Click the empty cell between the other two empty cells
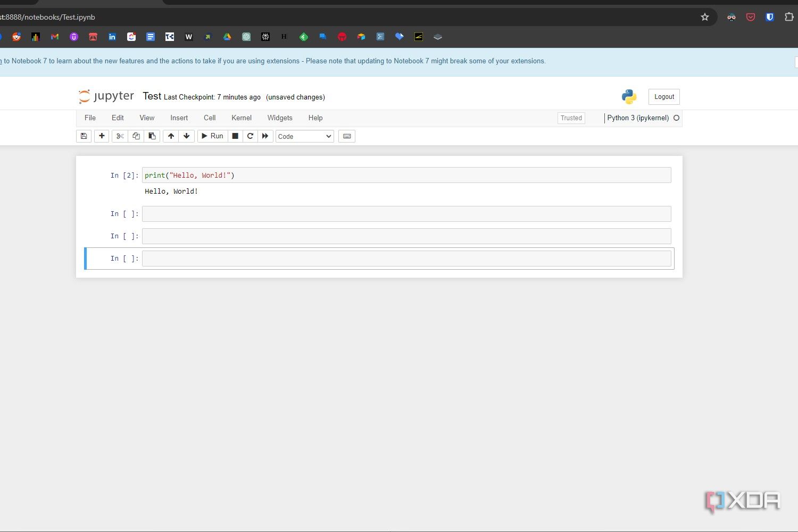Viewport: 798px width, 532px height. pos(406,236)
